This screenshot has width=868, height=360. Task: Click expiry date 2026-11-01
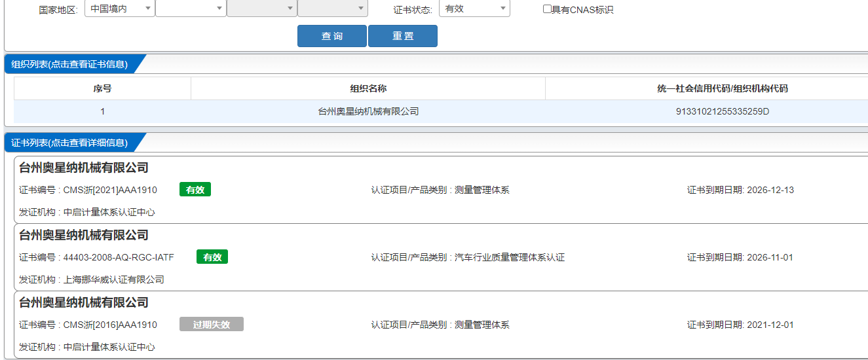pyautogui.click(x=770, y=257)
